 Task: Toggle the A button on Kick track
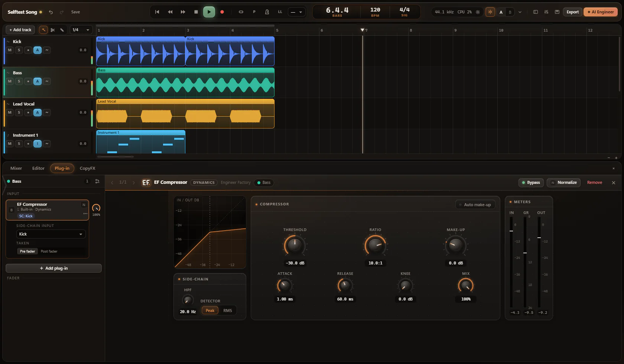(38, 50)
